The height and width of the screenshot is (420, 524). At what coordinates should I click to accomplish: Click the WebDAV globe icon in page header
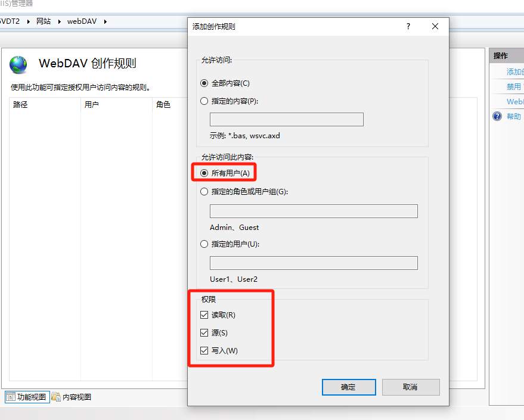tap(18, 64)
